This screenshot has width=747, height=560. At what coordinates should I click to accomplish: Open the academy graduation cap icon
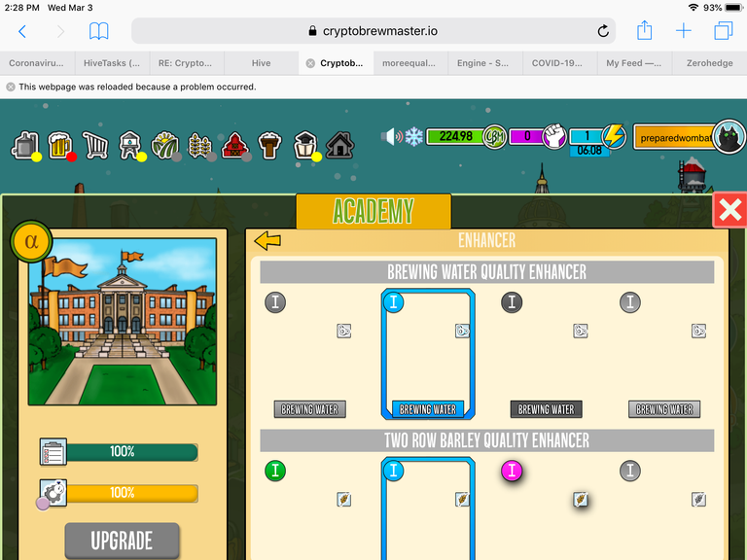coord(305,145)
